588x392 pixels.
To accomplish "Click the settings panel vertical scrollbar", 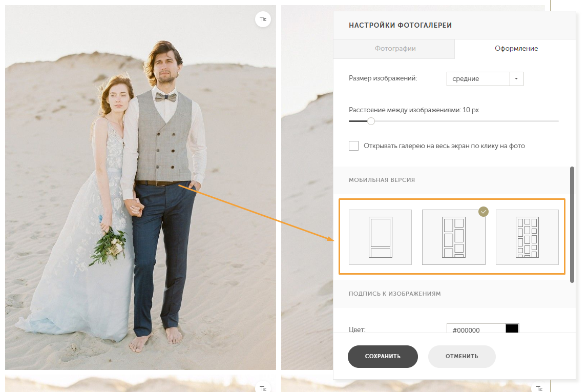I will pos(572,224).
